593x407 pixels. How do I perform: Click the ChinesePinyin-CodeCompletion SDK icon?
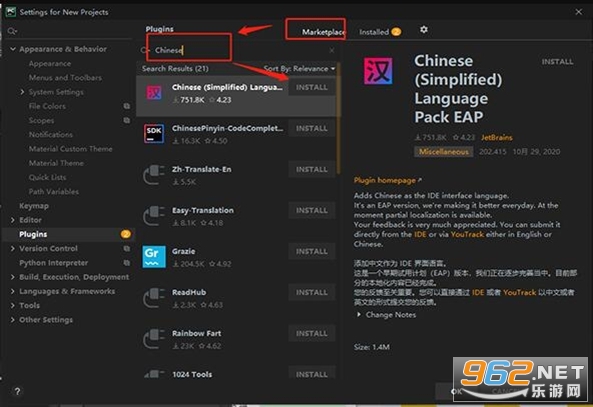coord(154,133)
